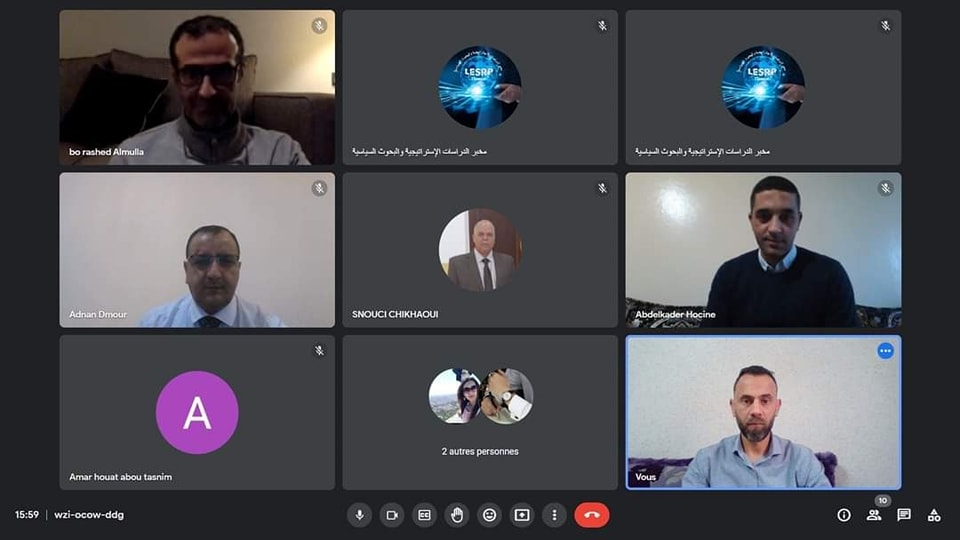Open blue options dots on your tile
Screen dimensions: 960x540
pyautogui.click(x=885, y=351)
